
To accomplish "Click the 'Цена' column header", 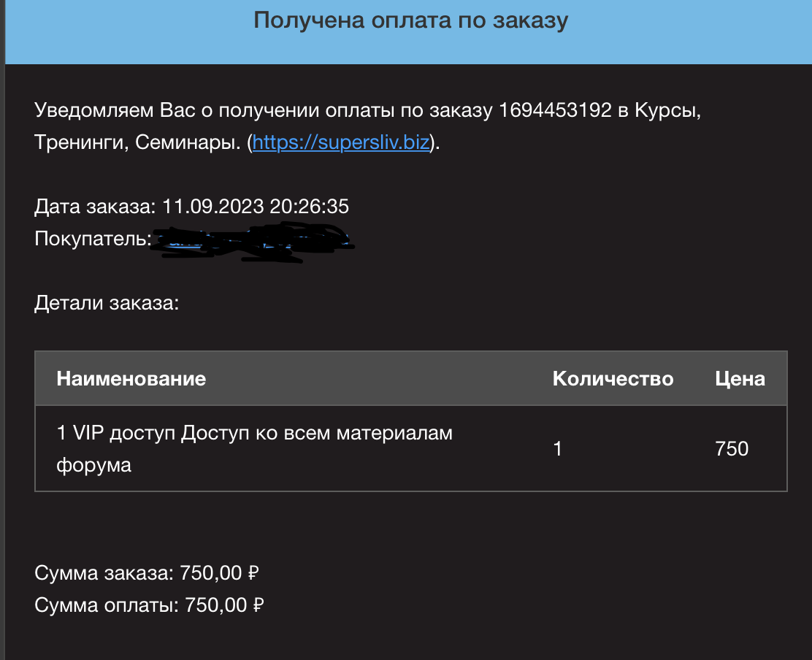I will pos(740,378).
